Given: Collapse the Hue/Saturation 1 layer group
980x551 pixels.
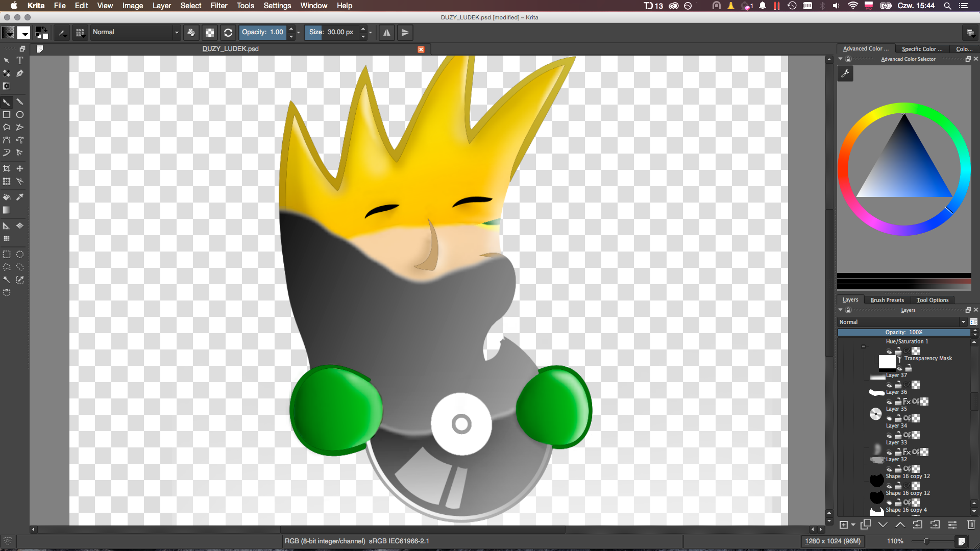Looking at the screenshot, I should [863, 346].
